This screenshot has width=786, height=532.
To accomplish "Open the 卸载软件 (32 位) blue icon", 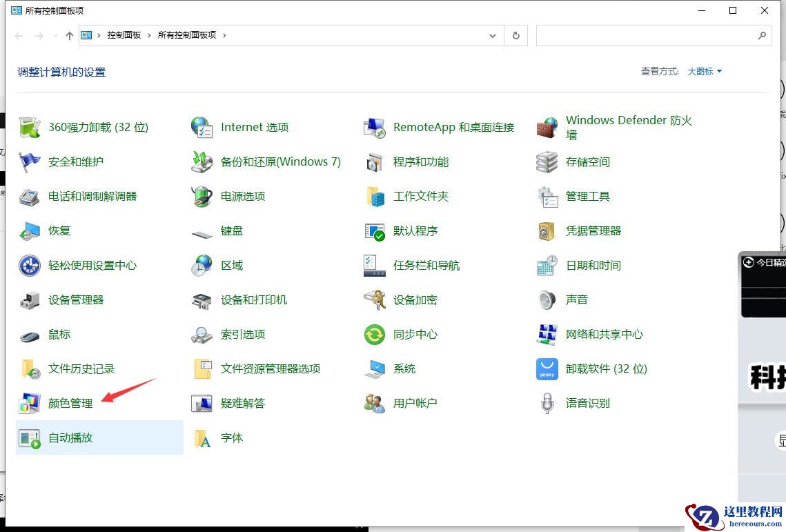I will tap(547, 369).
